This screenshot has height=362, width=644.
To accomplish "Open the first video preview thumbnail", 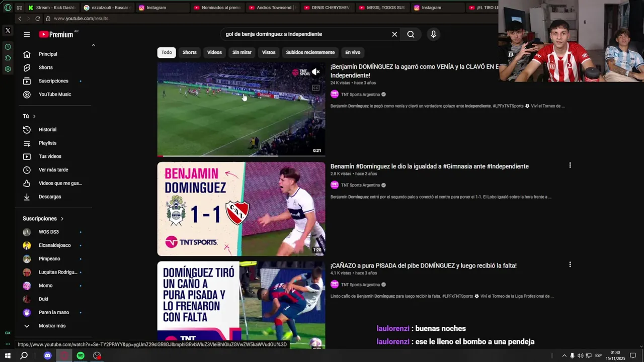I will [241, 109].
